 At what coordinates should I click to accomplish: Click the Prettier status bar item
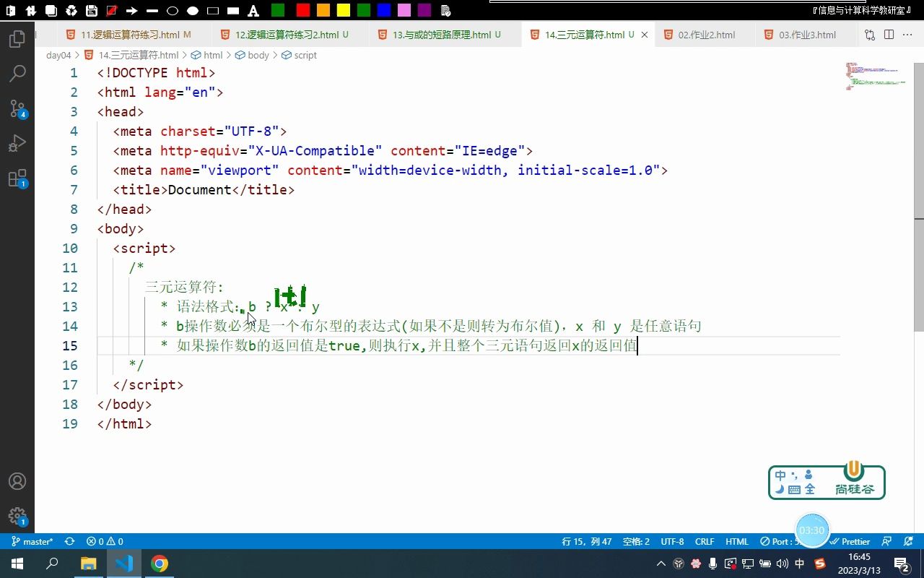tap(850, 541)
